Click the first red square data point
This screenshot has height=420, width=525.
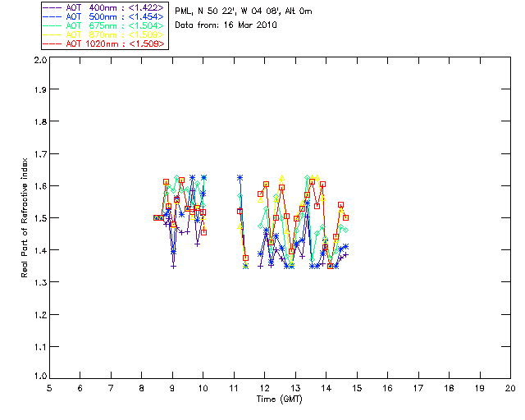pyautogui.click(x=156, y=217)
